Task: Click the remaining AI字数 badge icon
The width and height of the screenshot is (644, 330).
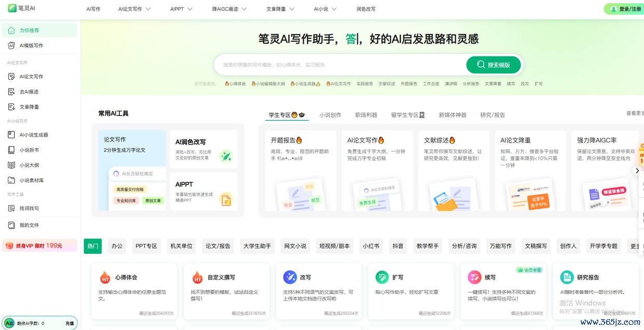Action: pyautogui.click(x=9, y=323)
